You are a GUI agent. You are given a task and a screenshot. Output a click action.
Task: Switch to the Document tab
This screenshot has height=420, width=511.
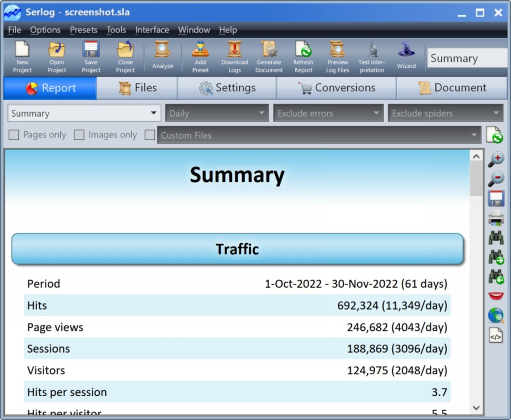point(452,88)
